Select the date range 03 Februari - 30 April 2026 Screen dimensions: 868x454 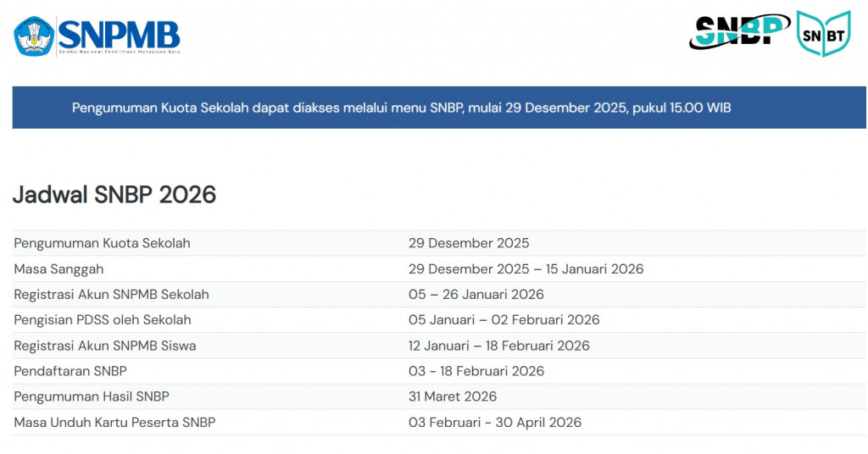[x=495, y=422]
